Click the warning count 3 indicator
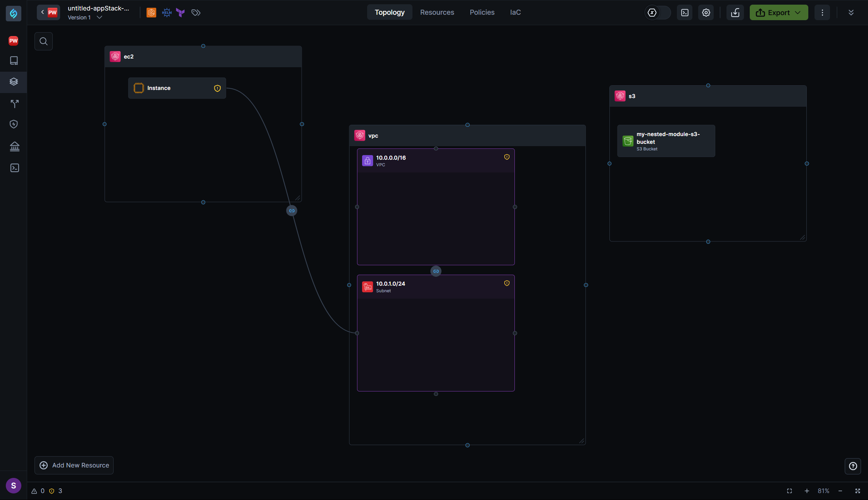Screen dimensions: 868x500 click(x=55, y=491)
